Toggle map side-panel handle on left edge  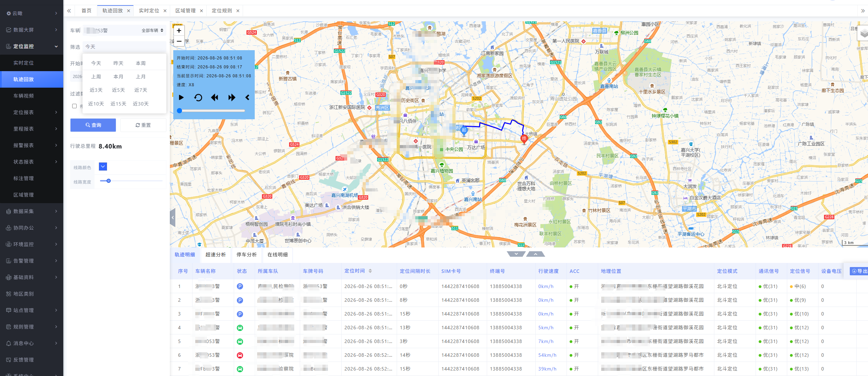[173, 217]
